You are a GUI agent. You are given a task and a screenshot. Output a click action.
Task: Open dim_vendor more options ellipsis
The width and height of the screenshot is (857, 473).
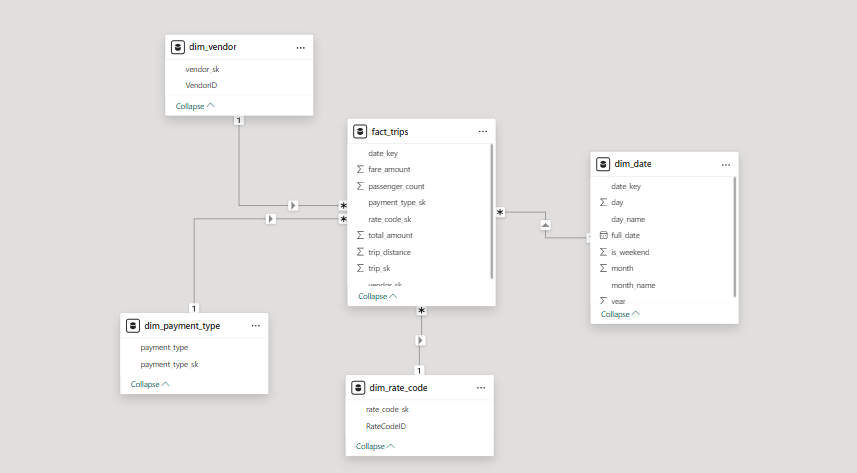pos(300,47)
